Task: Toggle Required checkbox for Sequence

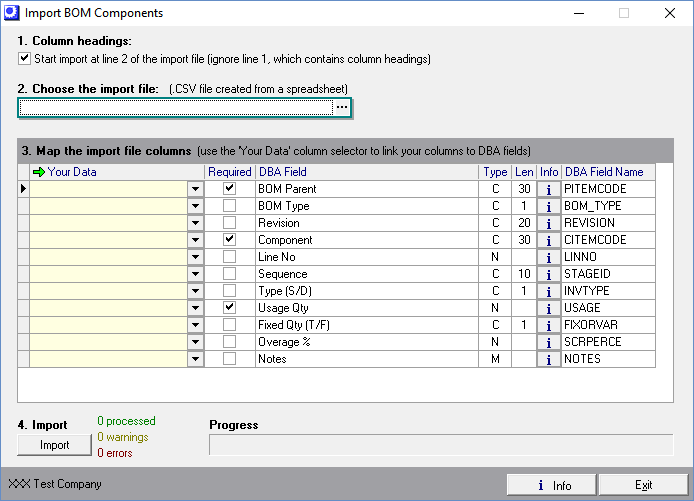Action: click(x=229, y=274)
